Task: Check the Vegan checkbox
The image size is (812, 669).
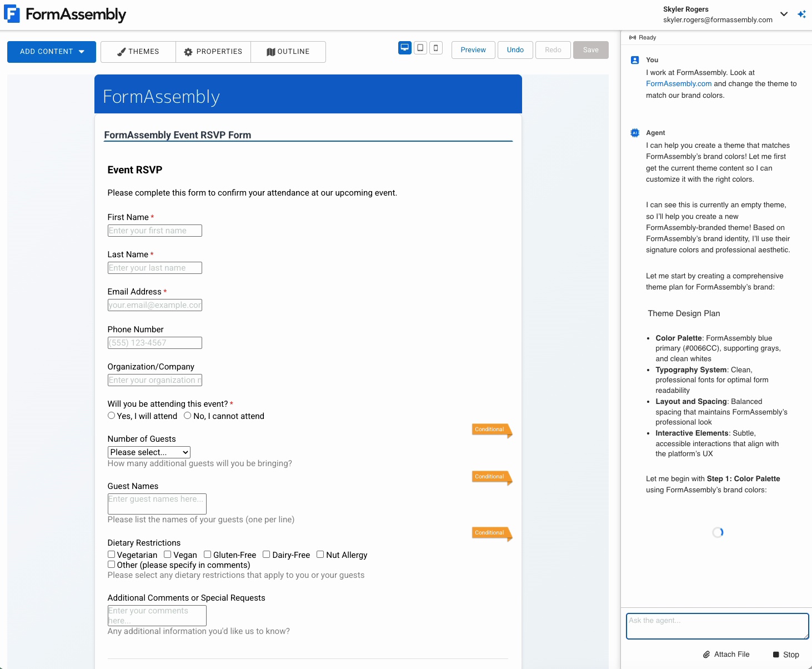Action: tap(167, 555)
